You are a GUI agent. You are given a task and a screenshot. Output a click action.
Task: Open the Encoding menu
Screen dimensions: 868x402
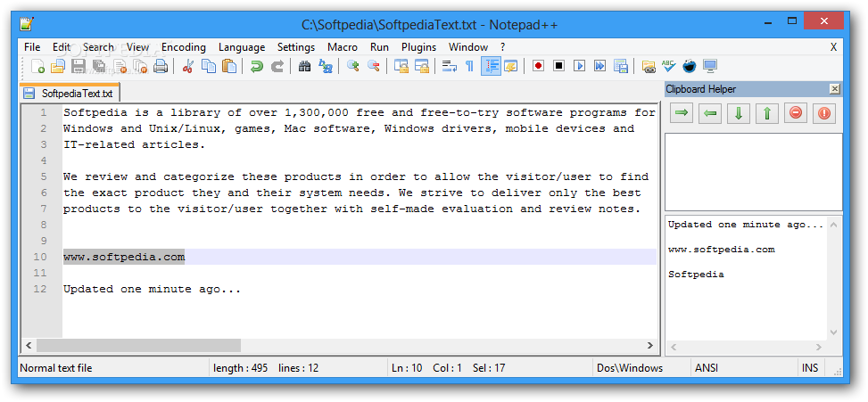[184, 47]
